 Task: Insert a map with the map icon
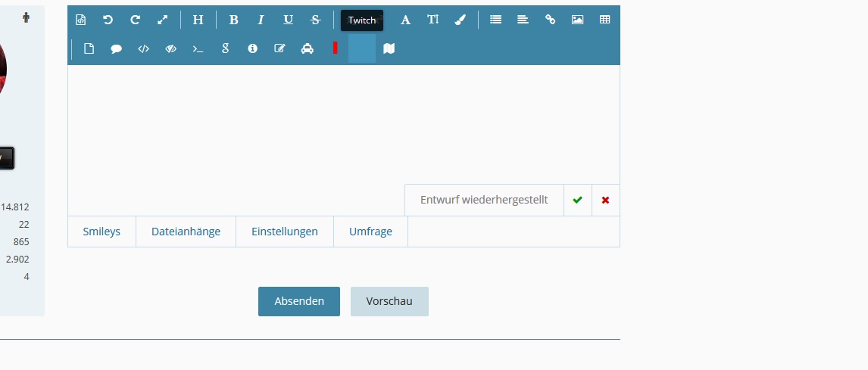coord(389,48)
